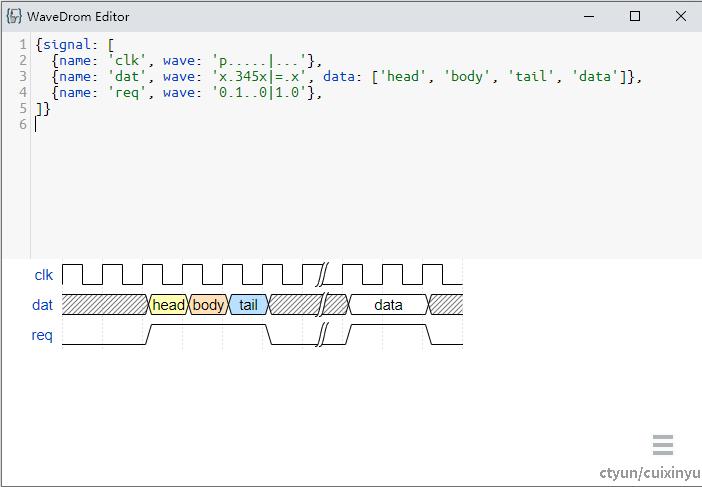
Task: Click wave string 'p.....|...'
Action: 262,61
